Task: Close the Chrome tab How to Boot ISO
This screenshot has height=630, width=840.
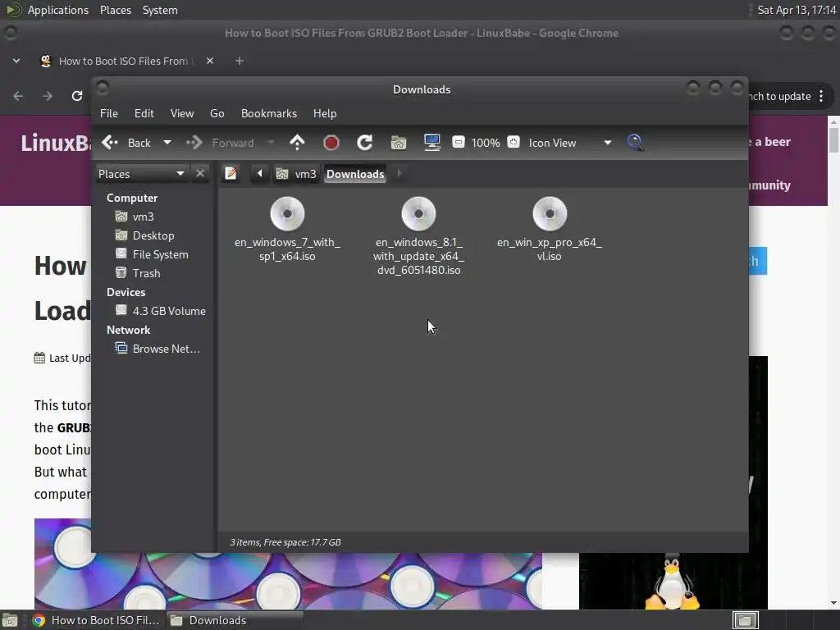Action: pos(210,61)
